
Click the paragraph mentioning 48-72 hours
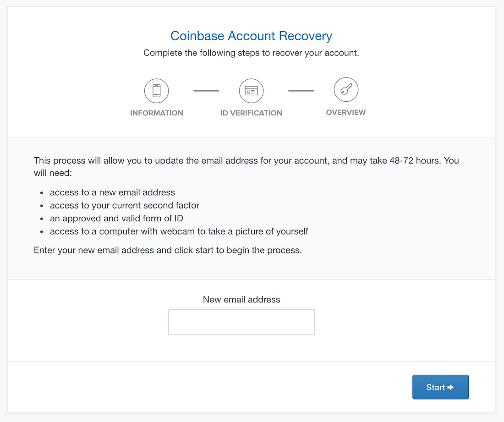tap(246, 166)
